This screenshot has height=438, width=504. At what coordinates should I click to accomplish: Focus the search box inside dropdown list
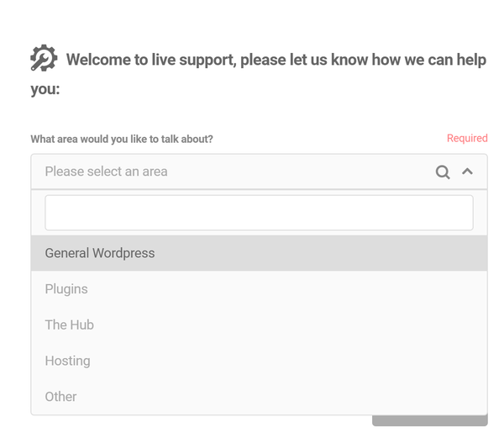pyautogui.click(x=259, y=213)
